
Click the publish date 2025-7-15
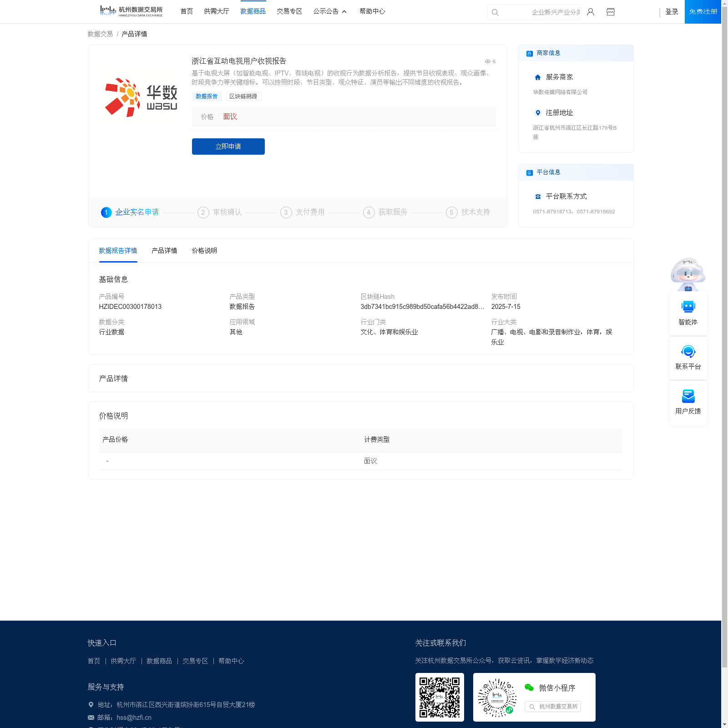506,307
